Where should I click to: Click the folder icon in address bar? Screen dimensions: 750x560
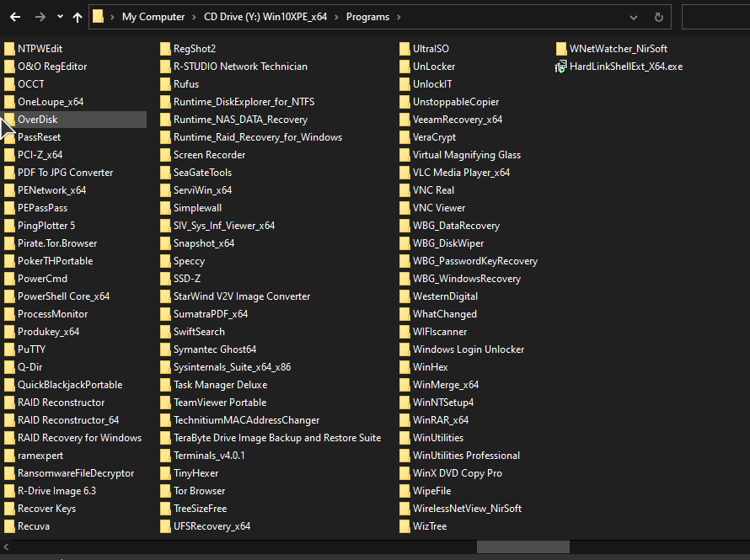(x=98, y=17)
